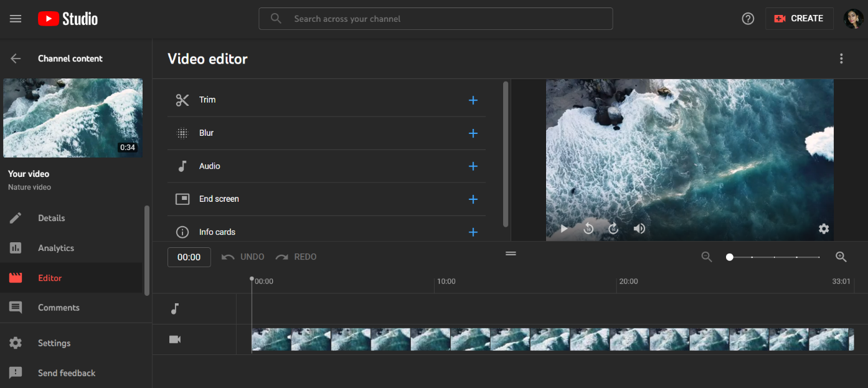Click the CREATE button
Viewport: 868px width, 388px height.
[x=799, y=18]
